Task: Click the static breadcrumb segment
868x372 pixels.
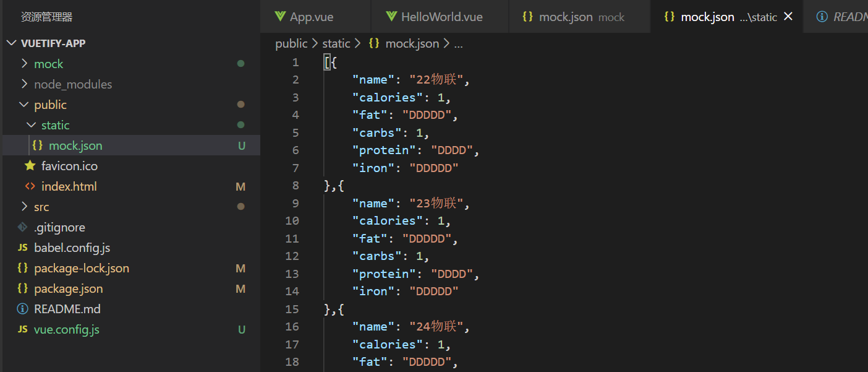Action: pos(336,43)
